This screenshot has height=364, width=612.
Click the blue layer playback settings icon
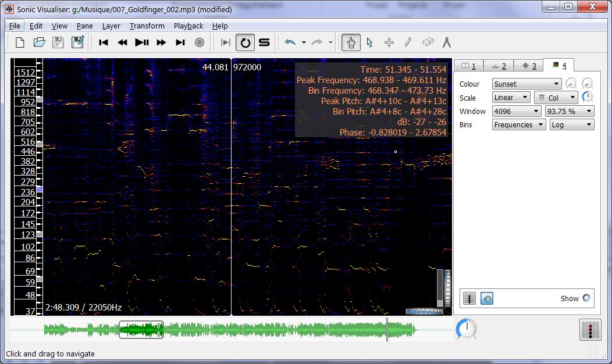[x=487, y=298]
